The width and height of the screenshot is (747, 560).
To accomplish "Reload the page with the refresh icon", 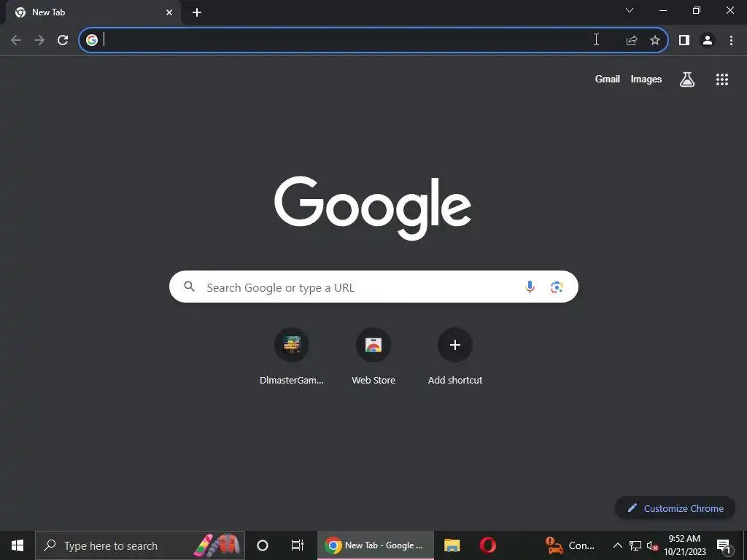I will (63, 40).
